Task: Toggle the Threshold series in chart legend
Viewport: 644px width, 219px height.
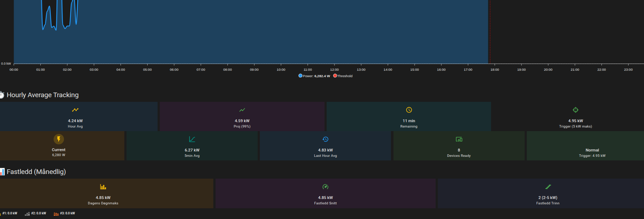Action: click(345, 76)
